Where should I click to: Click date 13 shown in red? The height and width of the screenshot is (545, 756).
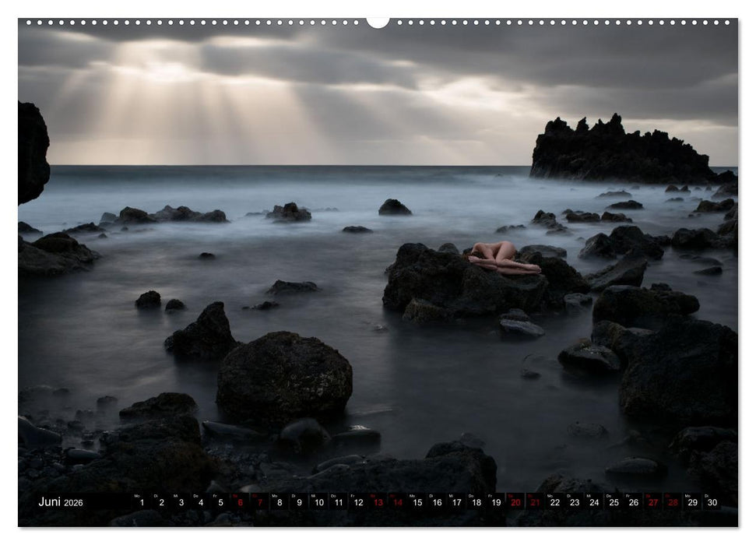click(378, 501)
